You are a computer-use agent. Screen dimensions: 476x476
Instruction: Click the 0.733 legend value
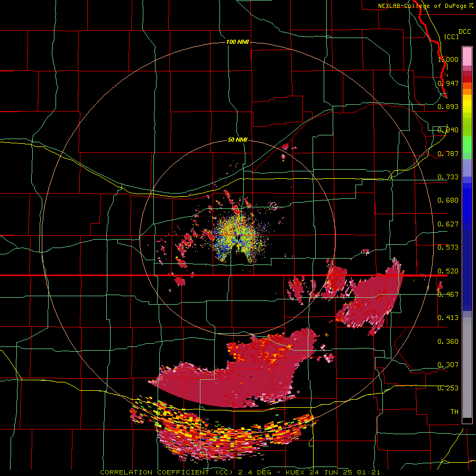point(448,177)
